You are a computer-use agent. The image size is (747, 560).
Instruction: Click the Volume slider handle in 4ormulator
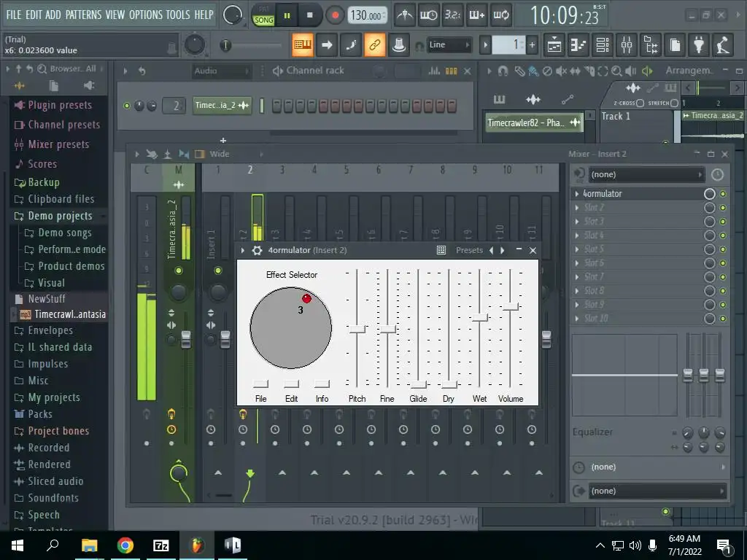click(x=511, y=306)
